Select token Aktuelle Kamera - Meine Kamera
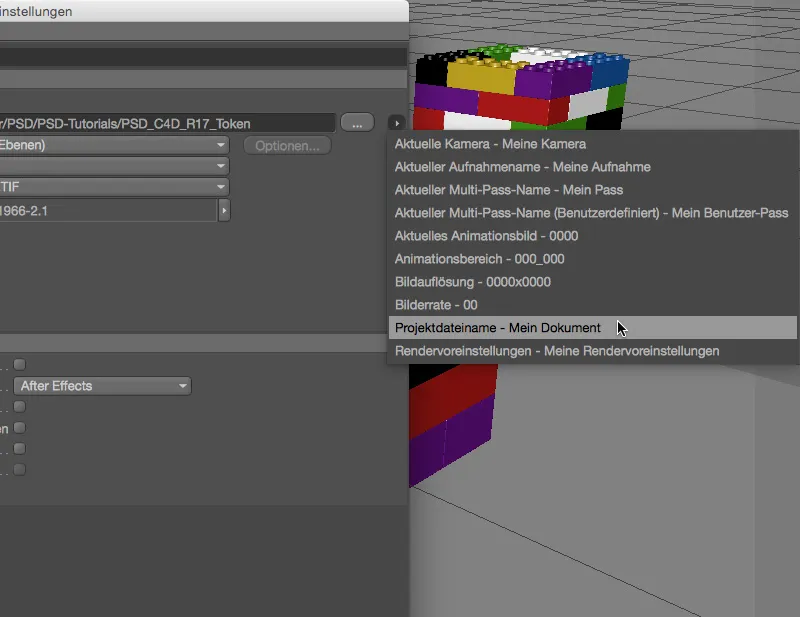 [x=592, y=144]
